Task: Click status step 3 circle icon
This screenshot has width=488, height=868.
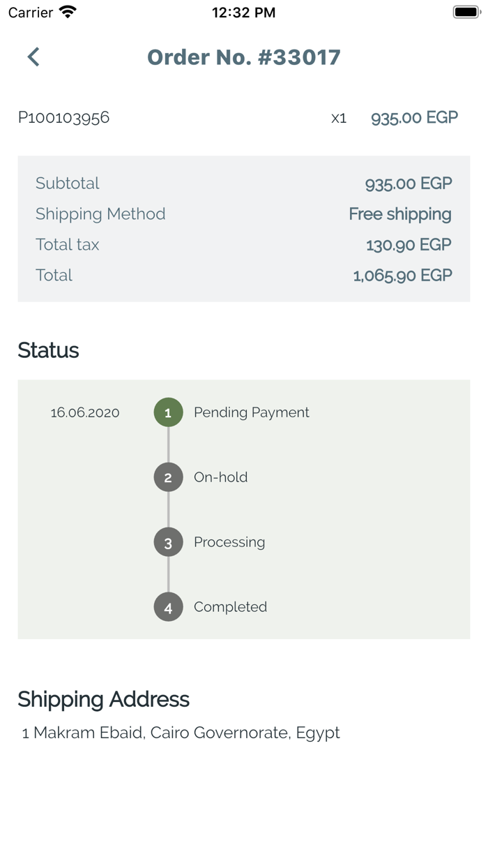Action: [x=168, y=542]
